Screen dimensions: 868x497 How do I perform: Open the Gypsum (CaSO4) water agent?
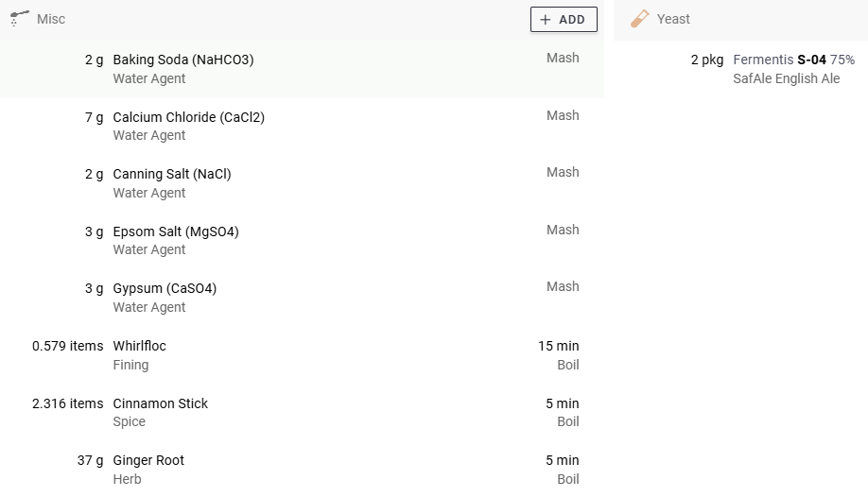[165, 288]
